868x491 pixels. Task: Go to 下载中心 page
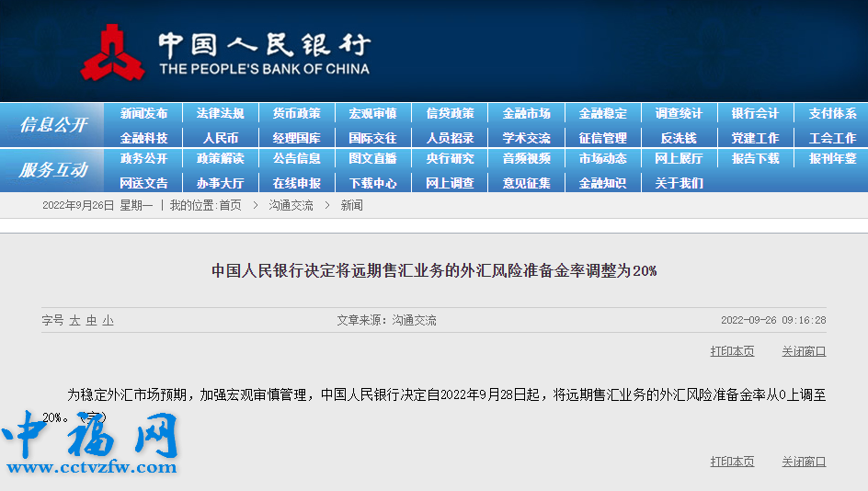click(373, 183)
